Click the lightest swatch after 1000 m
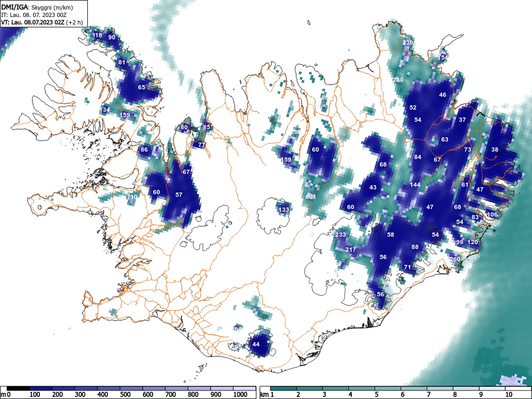 (x=244, y=388)
